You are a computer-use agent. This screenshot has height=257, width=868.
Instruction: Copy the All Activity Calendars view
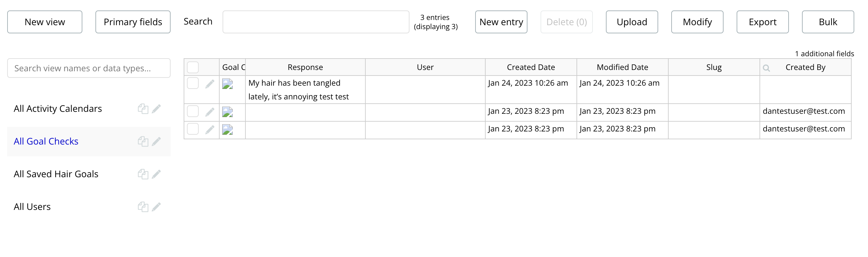(x=143, y=109)
